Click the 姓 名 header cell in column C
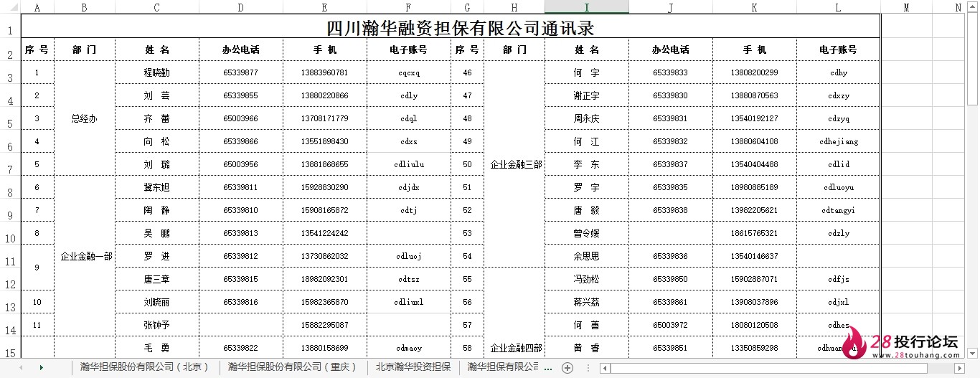Image resolution: width=980 pixels, height=378 pixels. coord(157,50)
